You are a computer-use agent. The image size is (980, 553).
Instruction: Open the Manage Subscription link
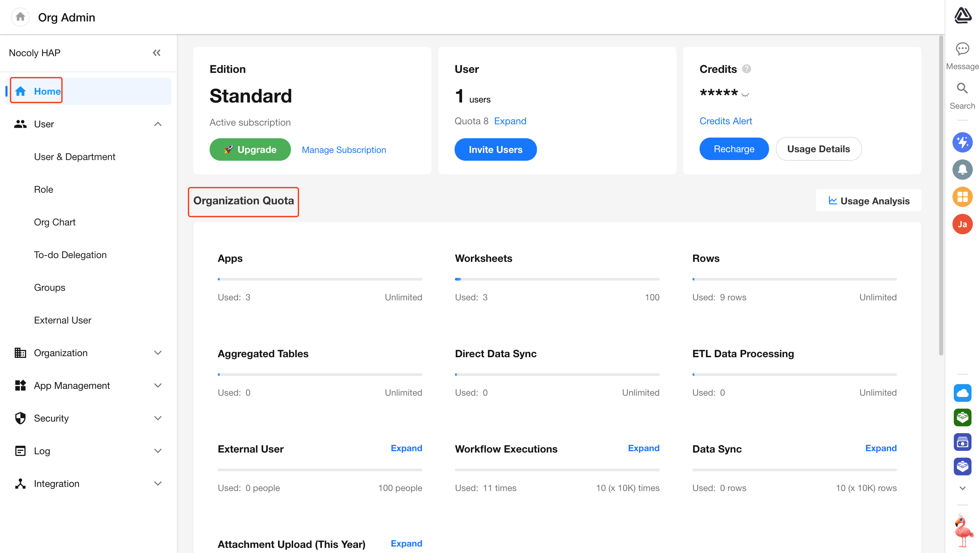tap(344, 149)
